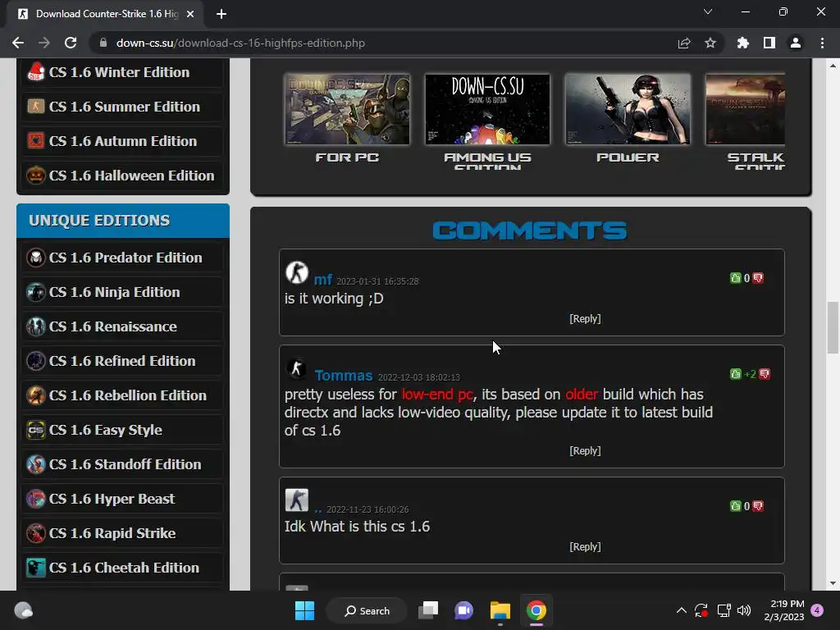Screen dimensions: 840x630
Task: Click the avatar beside the '..' username
Action: pos(296,500)
